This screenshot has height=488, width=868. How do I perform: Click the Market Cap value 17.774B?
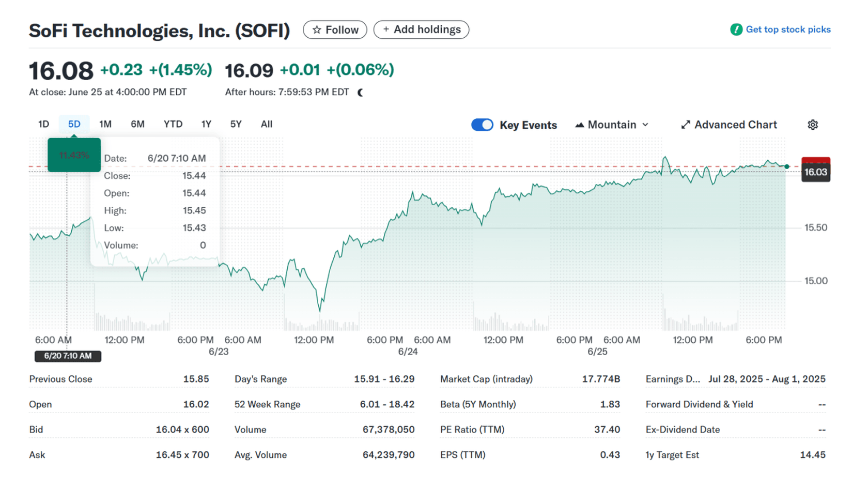pyautogui.click(x=601, y=379)
